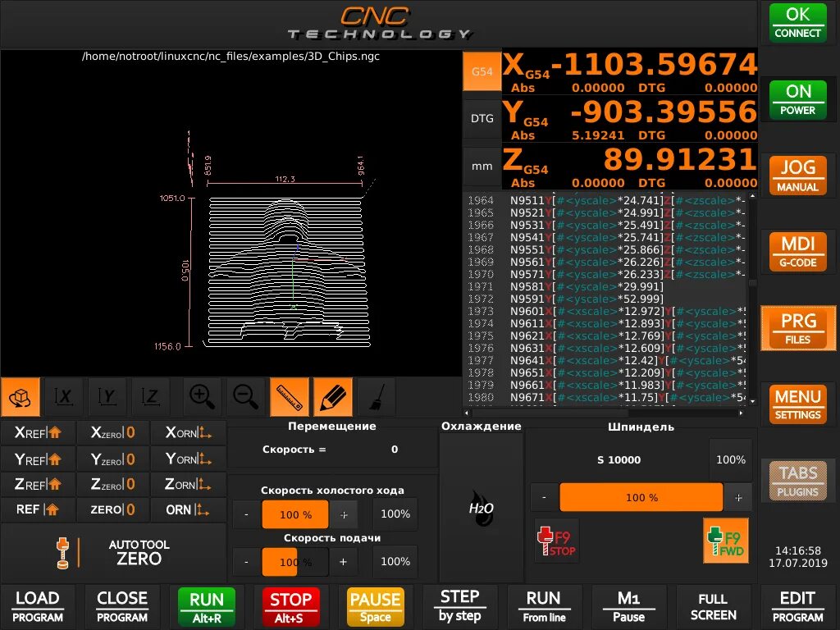The height and width of the screenshot is (630, 840).
Task: Zero the Z axis with ZZERO
Action: pos(112,484)
